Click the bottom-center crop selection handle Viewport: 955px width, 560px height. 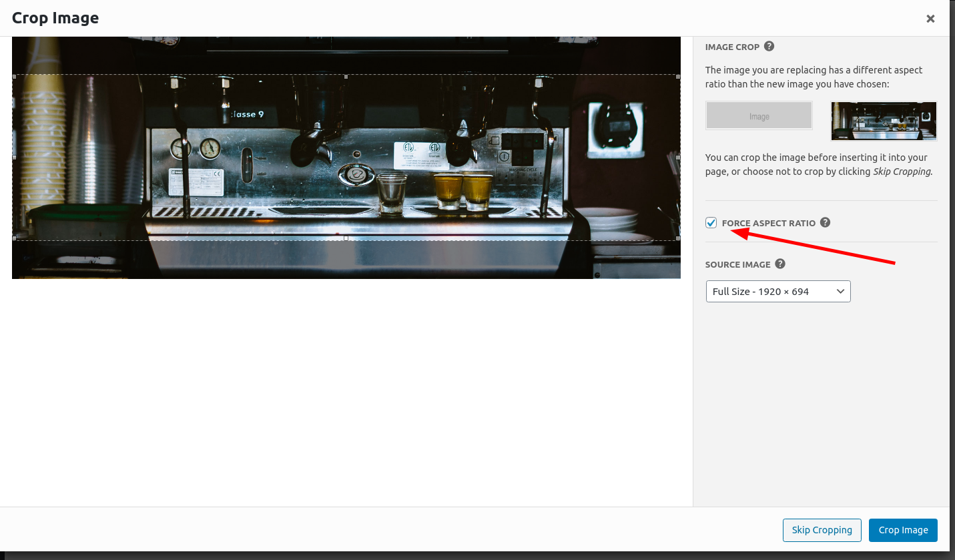(346, 238)
